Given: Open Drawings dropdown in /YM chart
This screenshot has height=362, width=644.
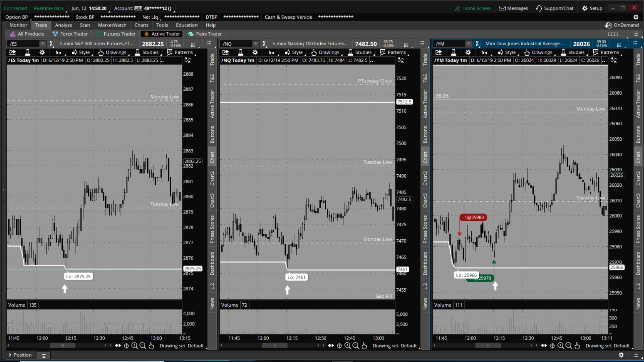Looking at the screenshot, I should (x=539, y=52).
